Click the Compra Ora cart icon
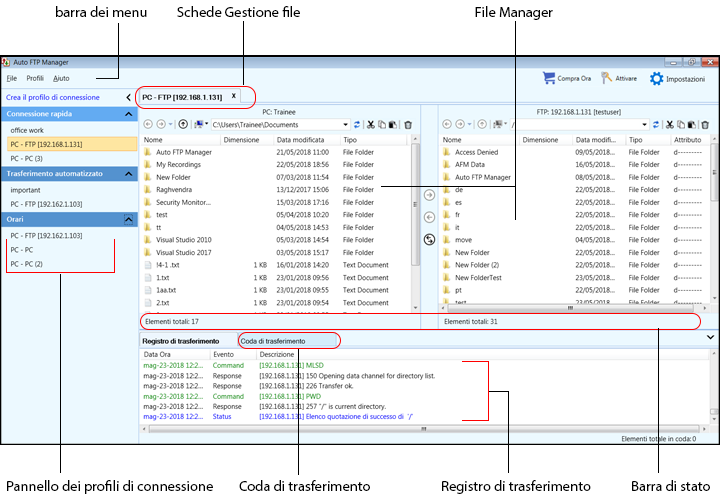 (548, 78)
